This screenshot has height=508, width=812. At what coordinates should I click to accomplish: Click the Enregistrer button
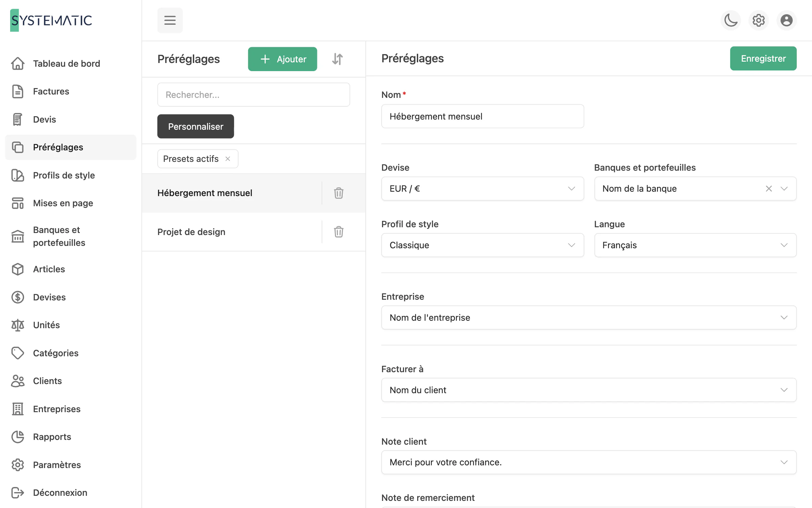(x=763, y=58)
